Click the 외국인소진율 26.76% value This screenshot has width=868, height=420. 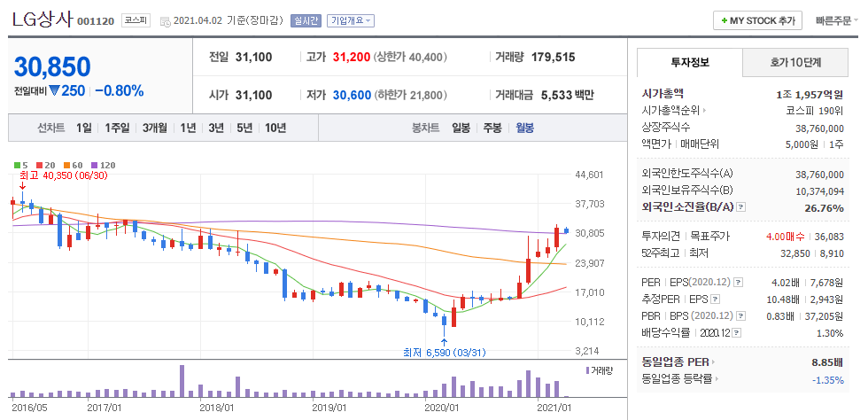tap(825, 207)
